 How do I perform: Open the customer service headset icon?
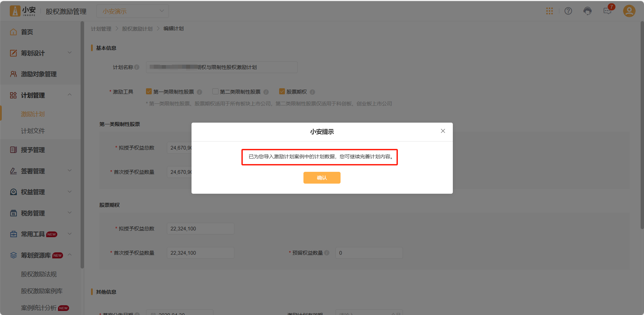pos(588,11)
